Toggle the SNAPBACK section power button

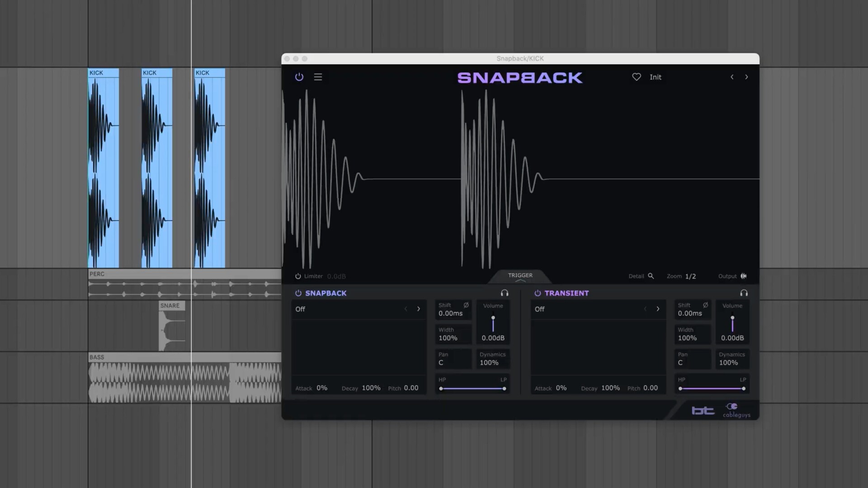point(298,293)
